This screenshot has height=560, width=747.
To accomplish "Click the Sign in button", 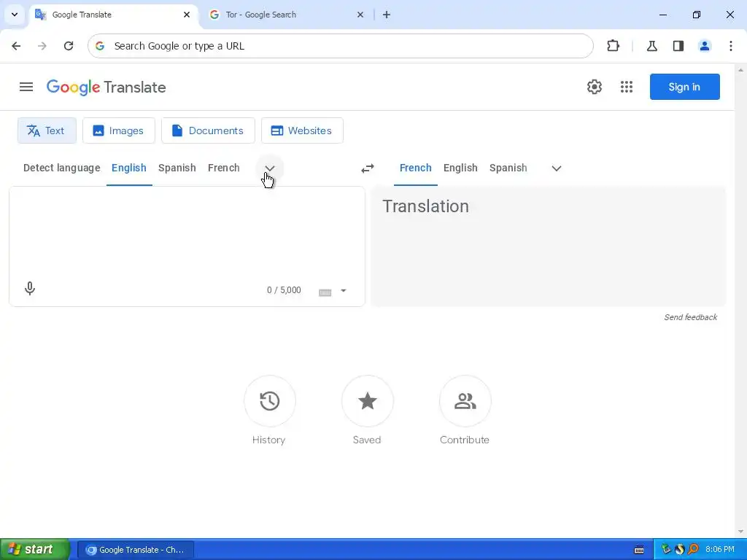I will 684,87.
